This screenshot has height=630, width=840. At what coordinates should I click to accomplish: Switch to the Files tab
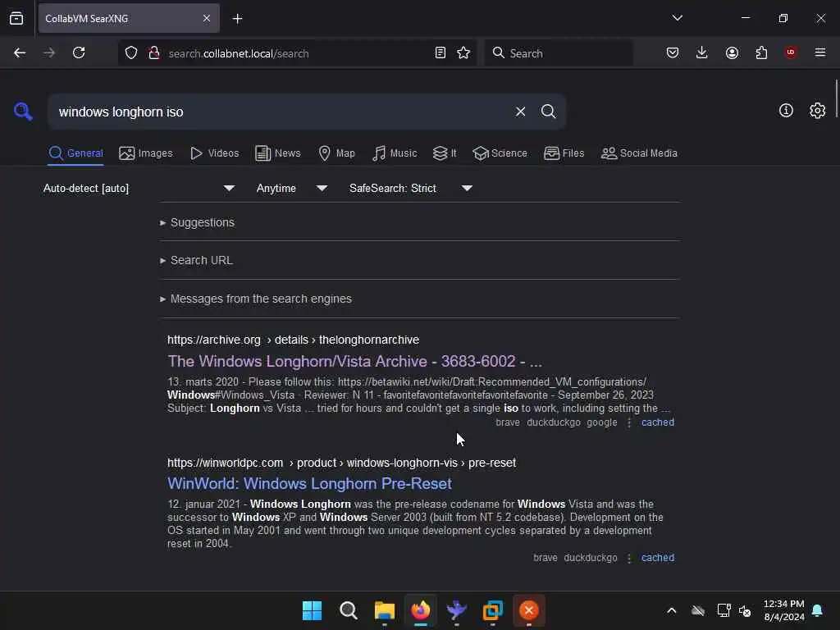point(564,153)
